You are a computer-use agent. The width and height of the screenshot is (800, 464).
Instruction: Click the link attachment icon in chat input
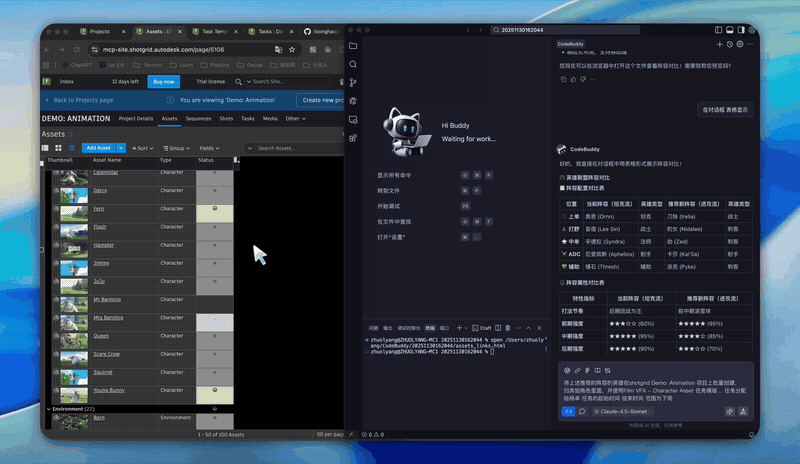click(577, 371)
